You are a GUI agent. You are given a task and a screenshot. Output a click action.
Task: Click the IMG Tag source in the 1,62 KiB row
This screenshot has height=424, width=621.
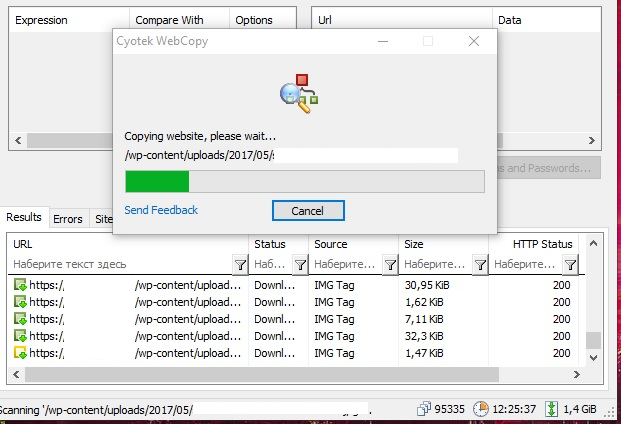click(334, 302)
